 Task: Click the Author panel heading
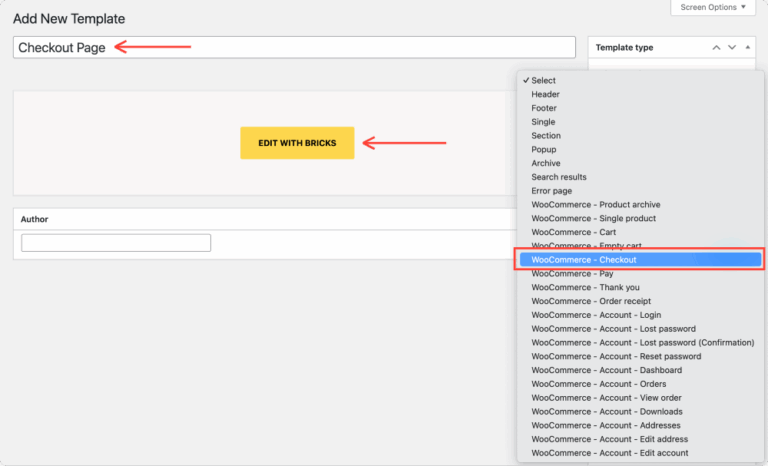click(x=34, y=219)
